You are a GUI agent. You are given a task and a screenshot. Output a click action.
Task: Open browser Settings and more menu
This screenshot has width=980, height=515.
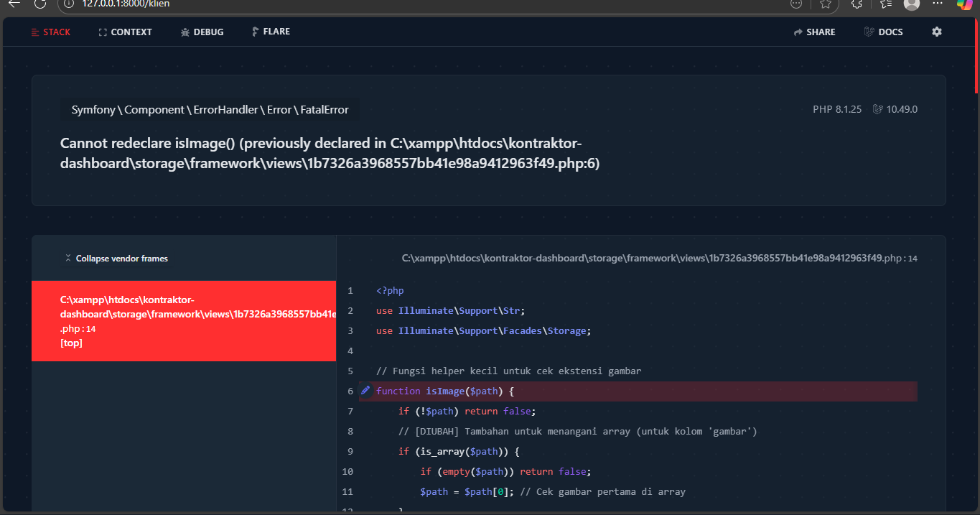938,4
